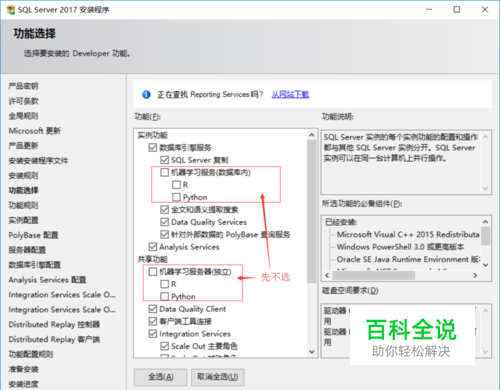Click the feature description text box
The width and height of the screenshot is (500, 390).
[x=406, y=162]
